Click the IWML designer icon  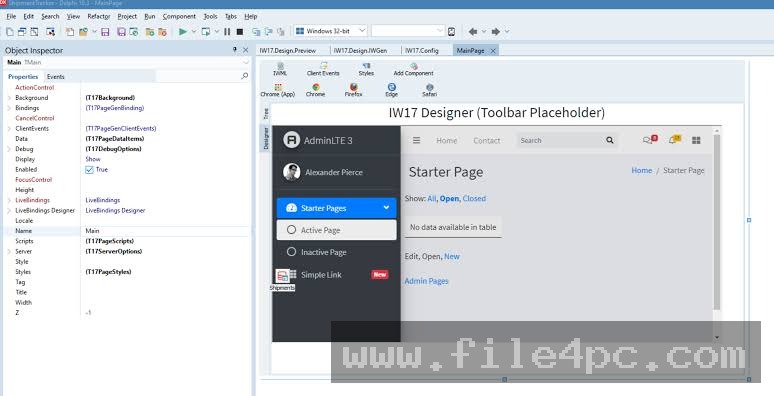coord(280,69)
